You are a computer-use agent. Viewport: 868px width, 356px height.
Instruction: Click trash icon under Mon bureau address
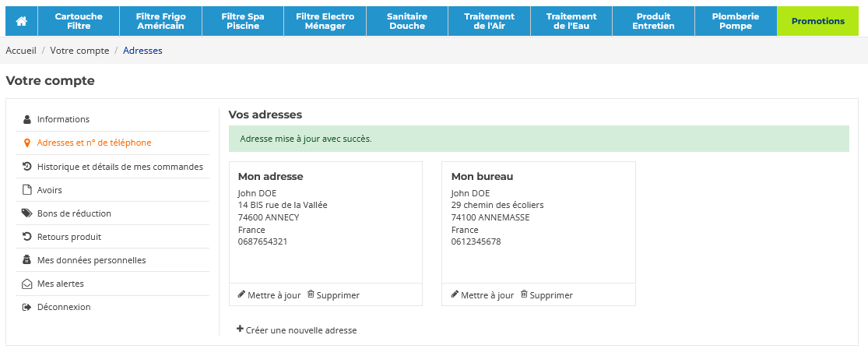pos(524,294)
